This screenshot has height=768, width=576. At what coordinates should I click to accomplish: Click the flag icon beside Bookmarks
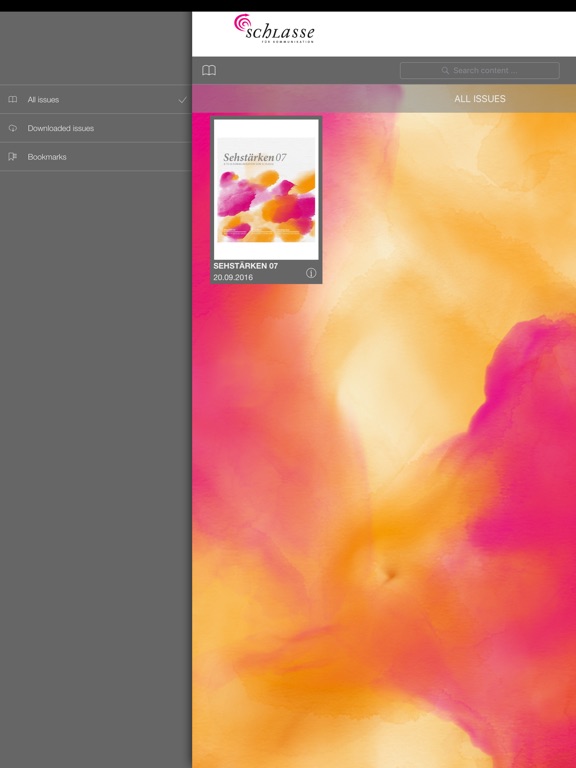pyautogui.click(x=13, y=157)
